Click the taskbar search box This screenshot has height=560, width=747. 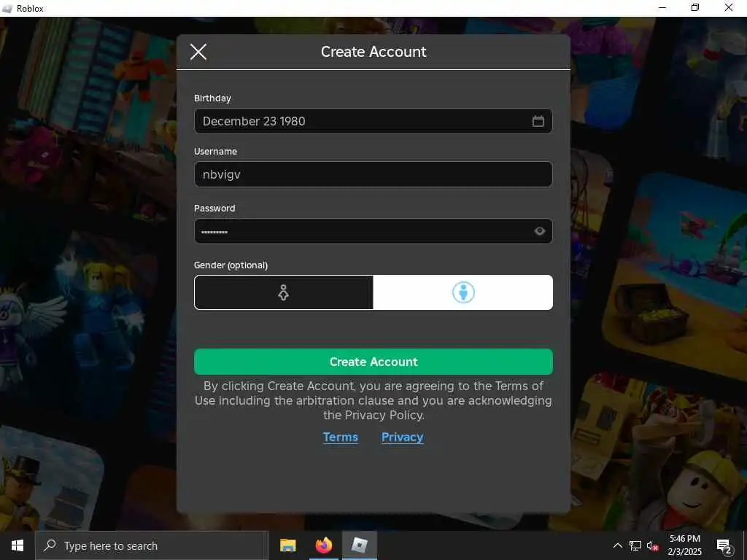coord(152,545)
